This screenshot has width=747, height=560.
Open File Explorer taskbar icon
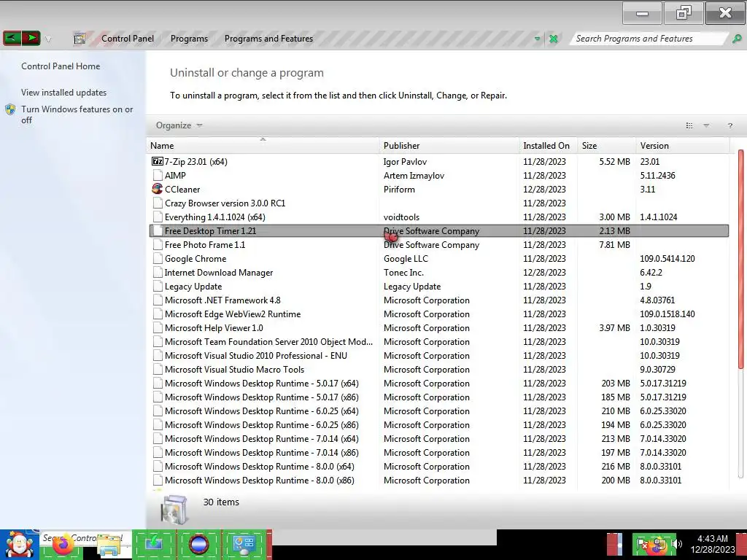pyautogui.click(x=109, y=546)
